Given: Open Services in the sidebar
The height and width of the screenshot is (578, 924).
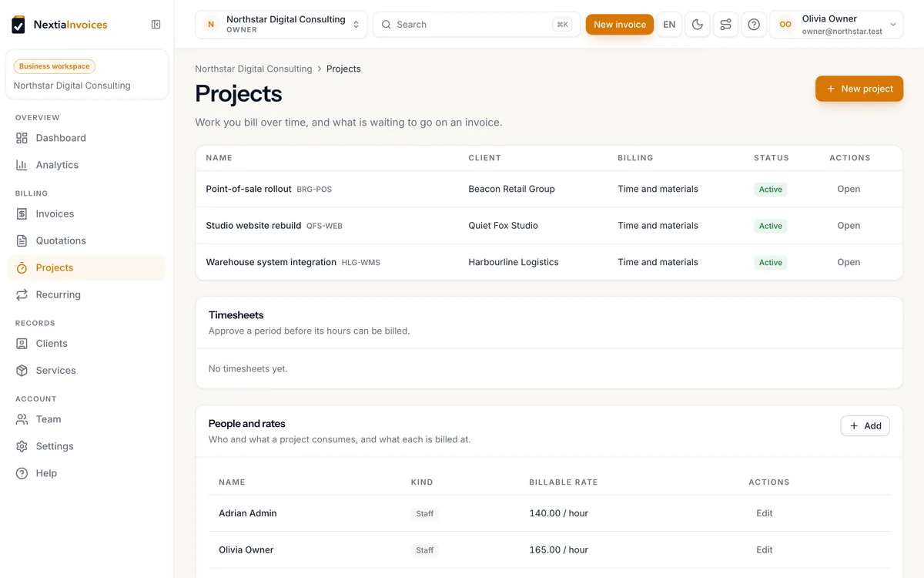Looking at the screenshot, I should 87,371.
